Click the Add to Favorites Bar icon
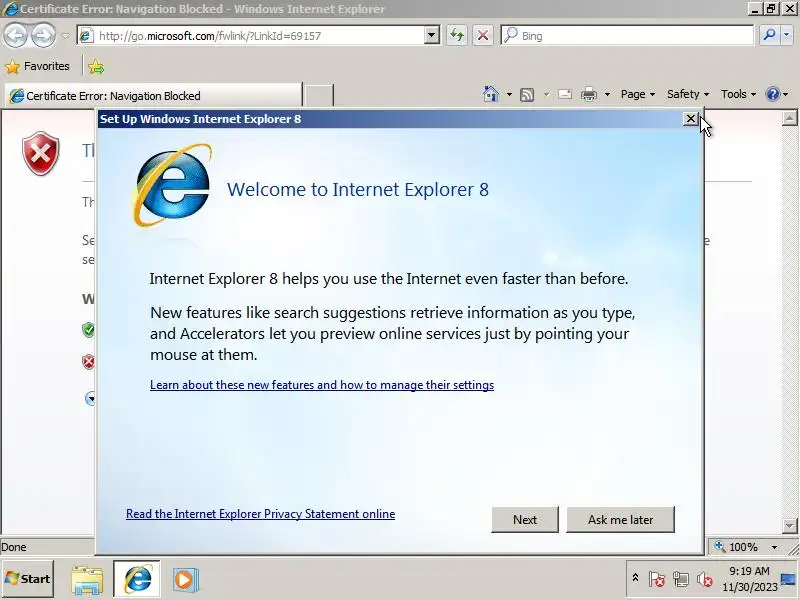Screen dimensions: 800x600 95,67
